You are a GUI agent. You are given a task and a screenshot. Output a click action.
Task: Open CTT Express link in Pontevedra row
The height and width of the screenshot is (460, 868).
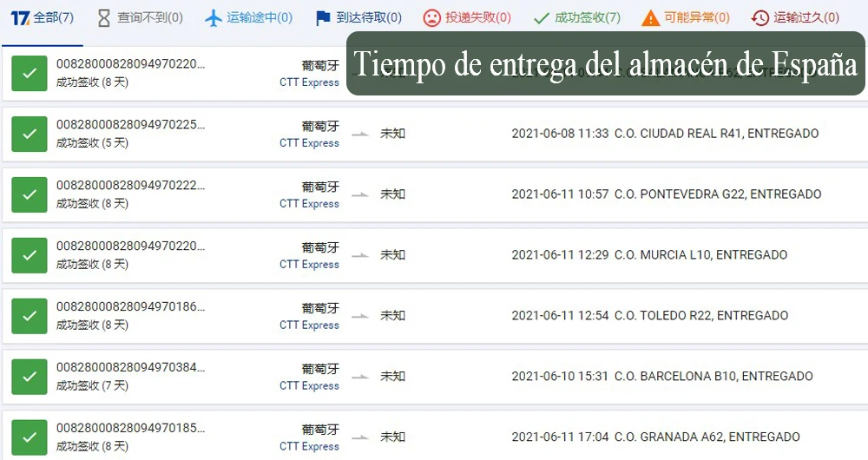[310, 204]
